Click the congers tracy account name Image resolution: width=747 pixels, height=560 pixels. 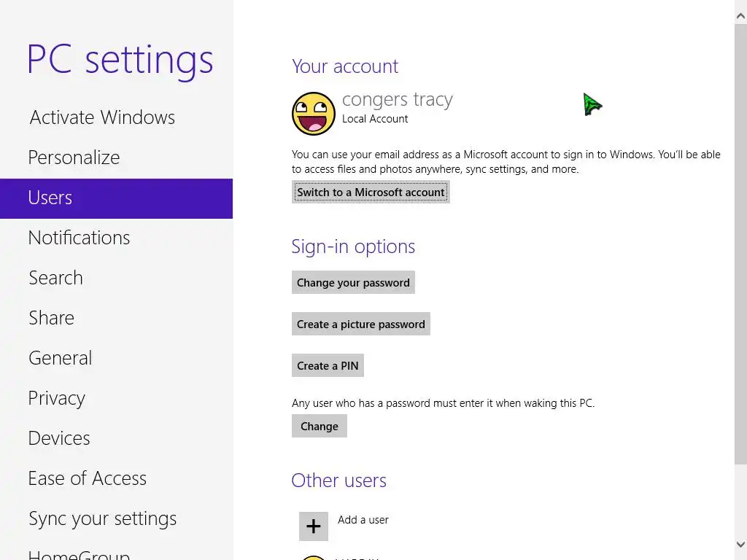click(x=398, y=99)
